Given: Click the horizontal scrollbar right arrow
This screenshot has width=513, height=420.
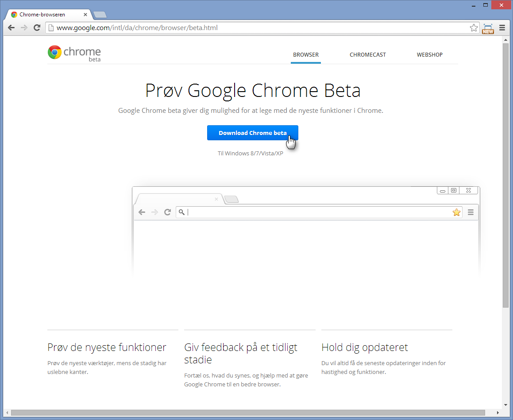Looking at the screenshot, I should [498, 412].
